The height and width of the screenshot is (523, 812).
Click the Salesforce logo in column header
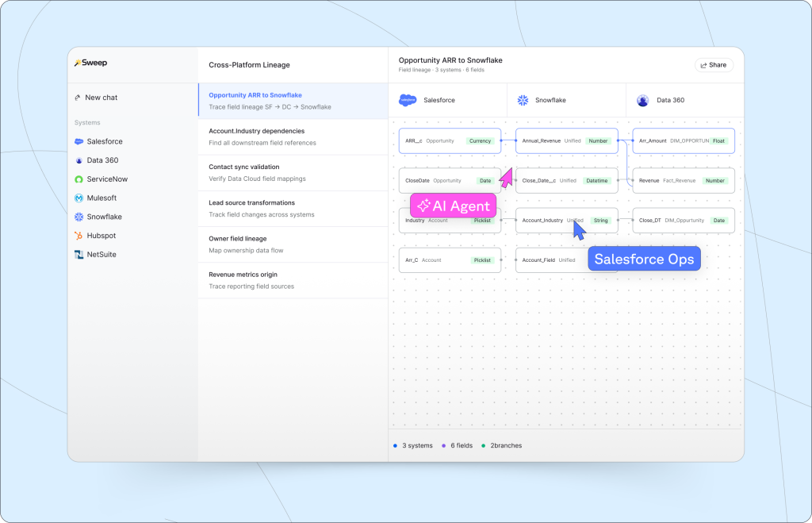coord(408,100)
